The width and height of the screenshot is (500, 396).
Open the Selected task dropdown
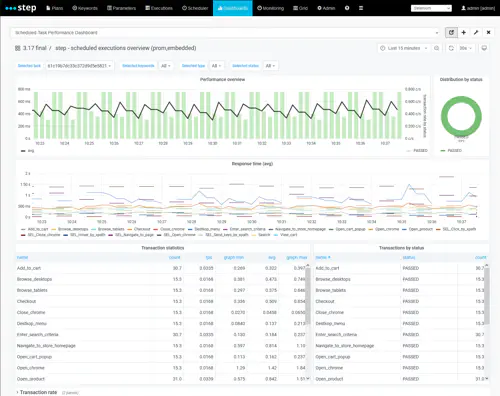point(79,66)
